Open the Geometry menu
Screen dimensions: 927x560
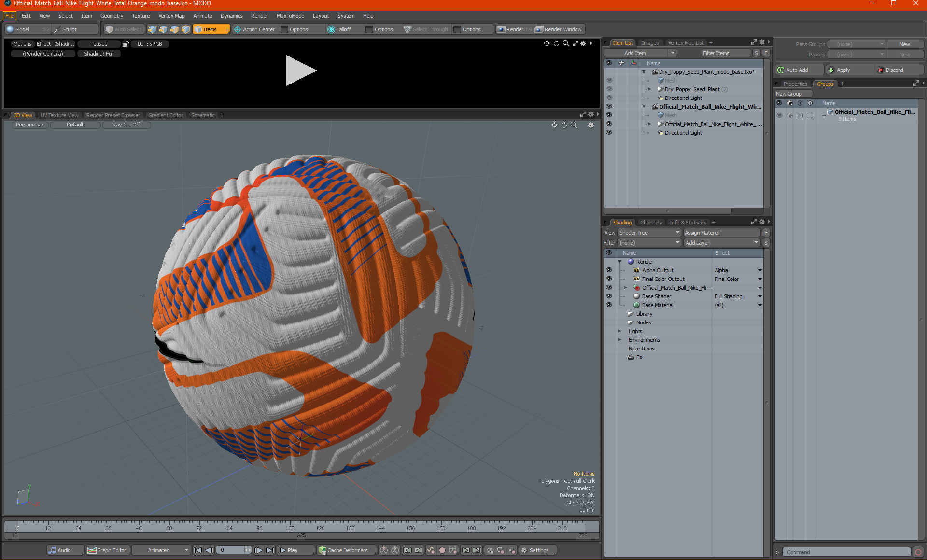coord(112,16)
